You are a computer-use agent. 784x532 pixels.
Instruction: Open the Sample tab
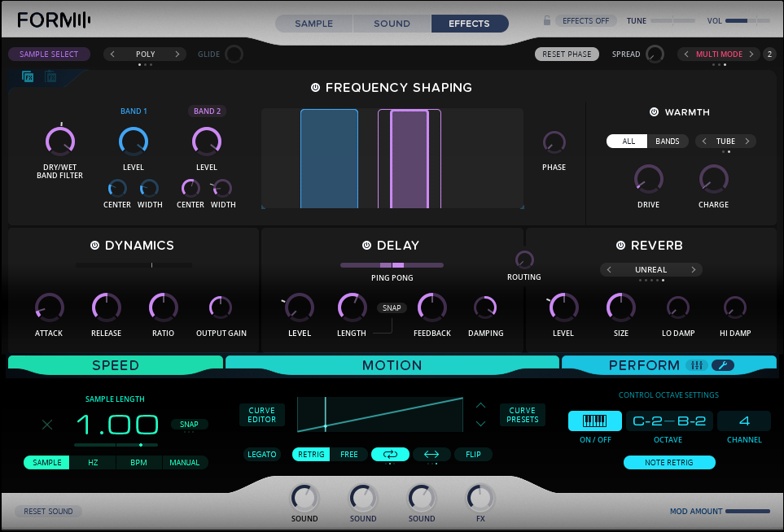[313, 24]
